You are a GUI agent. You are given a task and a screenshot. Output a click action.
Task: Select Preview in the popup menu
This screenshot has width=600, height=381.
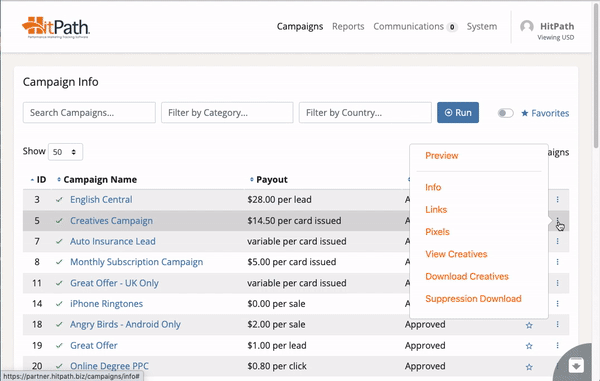click(x=442, y=156)
